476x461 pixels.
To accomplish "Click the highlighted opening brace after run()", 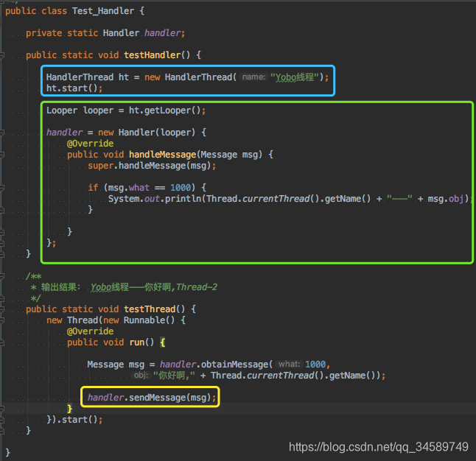I will [163, 342].
